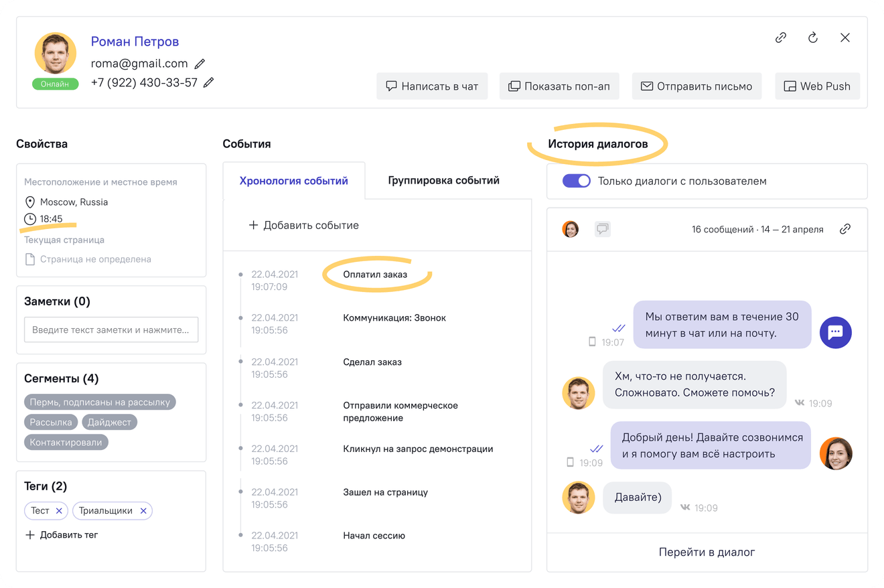Toggle 'Только диалоги с пользователем' switch

coord(576,181)
